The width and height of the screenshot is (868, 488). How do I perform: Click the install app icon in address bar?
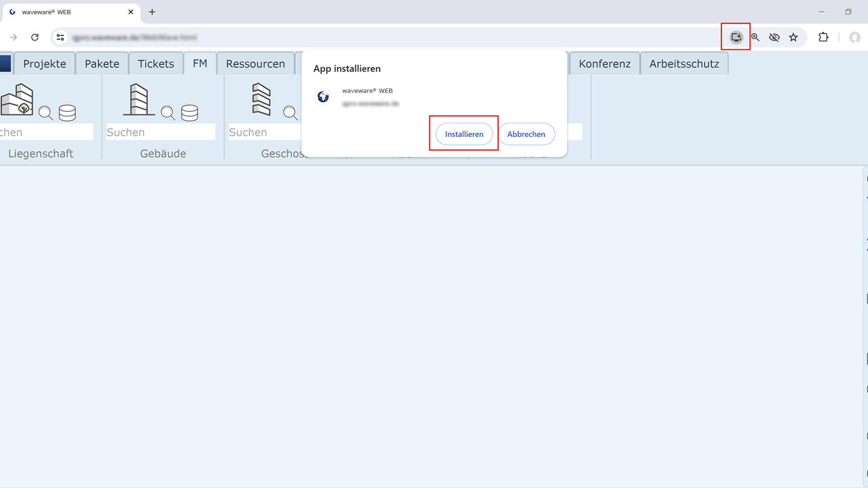coord(736,37)
